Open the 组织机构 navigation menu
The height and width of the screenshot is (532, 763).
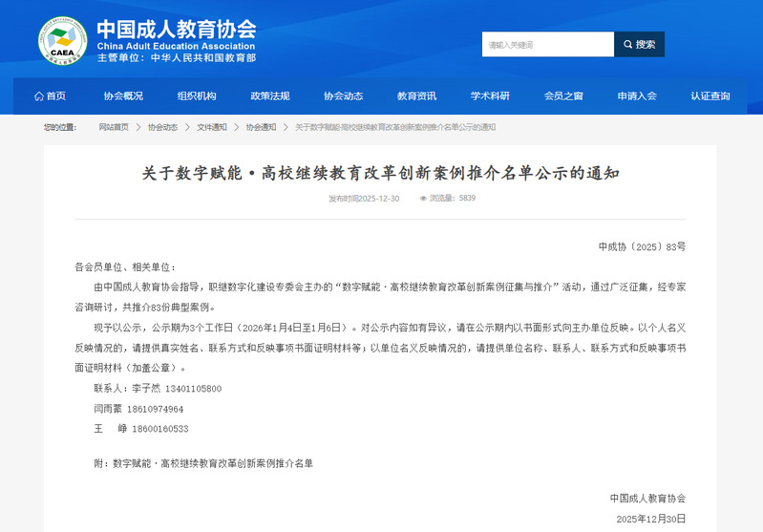pyautogui.click(x=197, y=96)
